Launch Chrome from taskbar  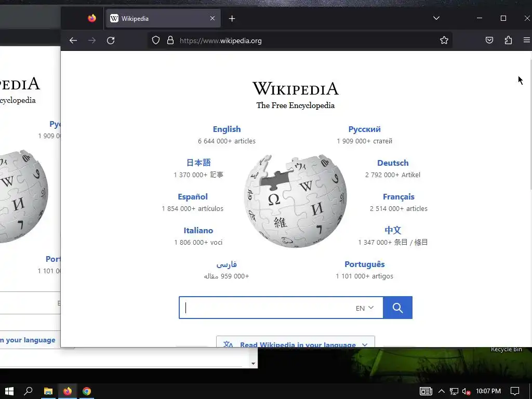pyautogui.click(x=87, y=391)
